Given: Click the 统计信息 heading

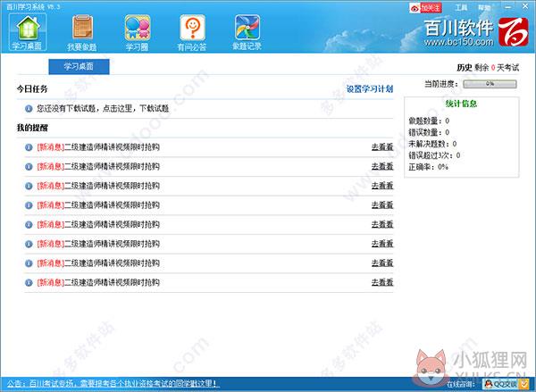Looking at the screenshot, I should pyautogui.click(x=461, y=104).
